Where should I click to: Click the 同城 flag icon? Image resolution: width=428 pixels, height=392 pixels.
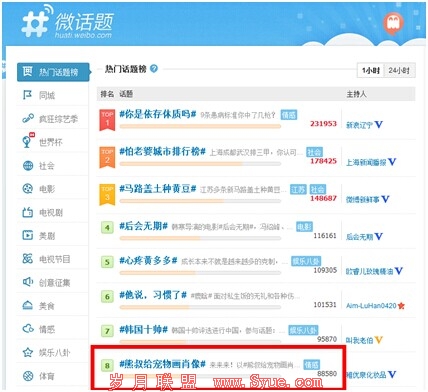point(27,95)
